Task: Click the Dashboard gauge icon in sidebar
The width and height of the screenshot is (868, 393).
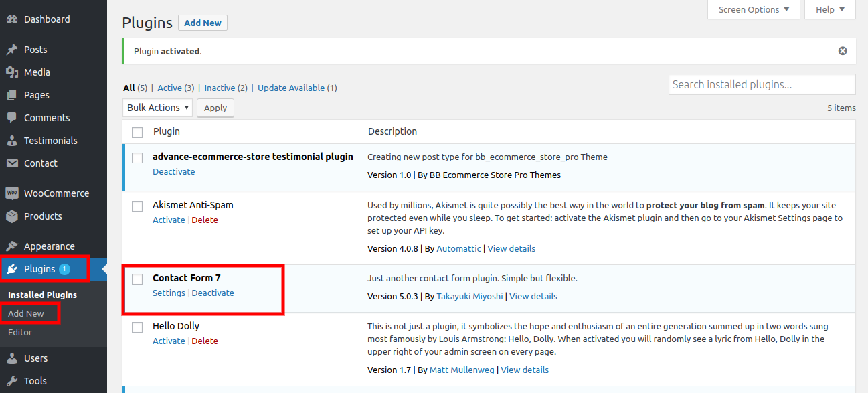Action: coord(12,19)
